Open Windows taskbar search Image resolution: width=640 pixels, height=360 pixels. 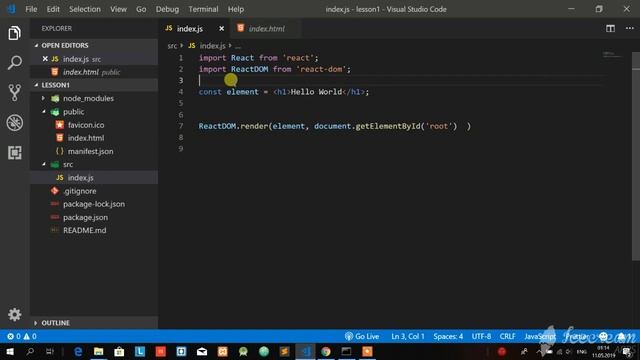point(30,351)
